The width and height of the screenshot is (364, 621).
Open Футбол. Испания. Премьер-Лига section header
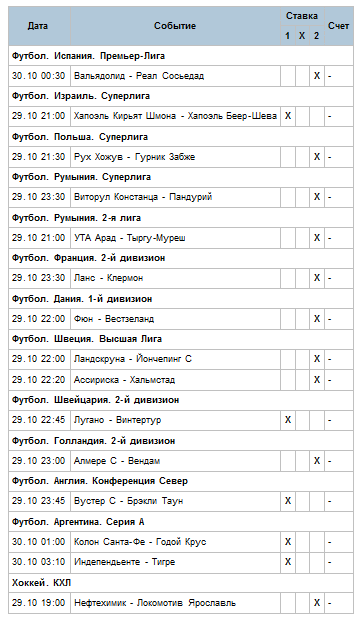point(88,56)
